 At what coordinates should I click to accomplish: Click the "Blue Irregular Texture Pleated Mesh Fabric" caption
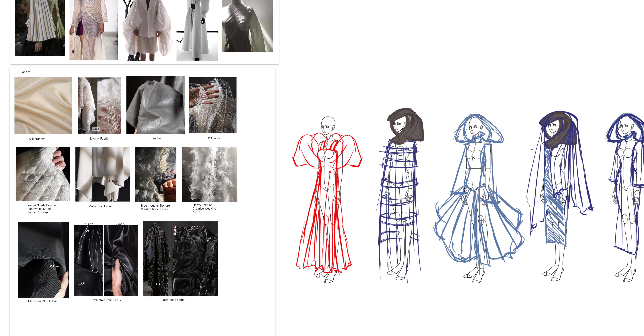click(x=155, y=207)
